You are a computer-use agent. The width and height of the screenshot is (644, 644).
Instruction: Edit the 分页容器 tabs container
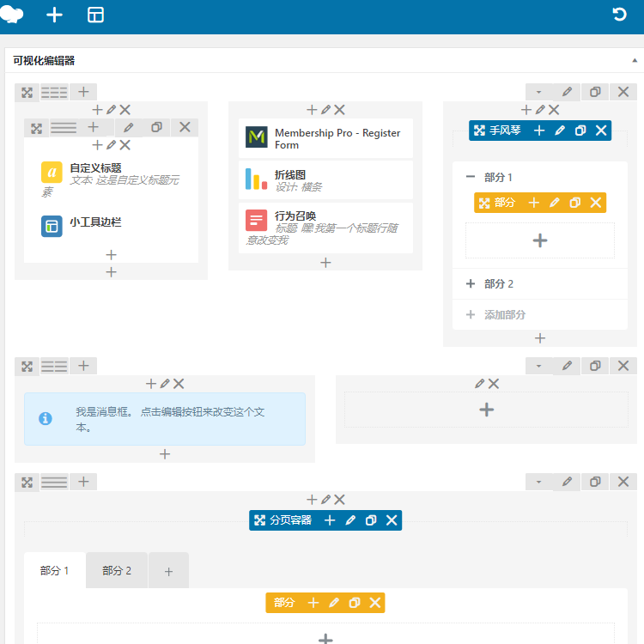tap(350, 520)
